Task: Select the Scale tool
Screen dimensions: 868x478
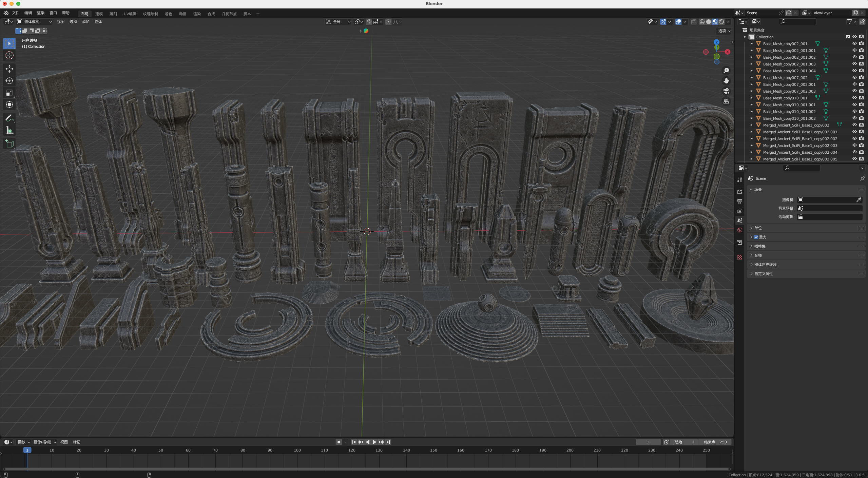Action: 9,93
